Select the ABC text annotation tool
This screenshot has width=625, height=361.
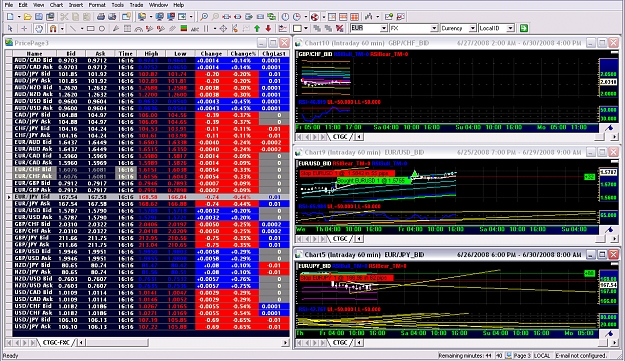click(195, 29)
